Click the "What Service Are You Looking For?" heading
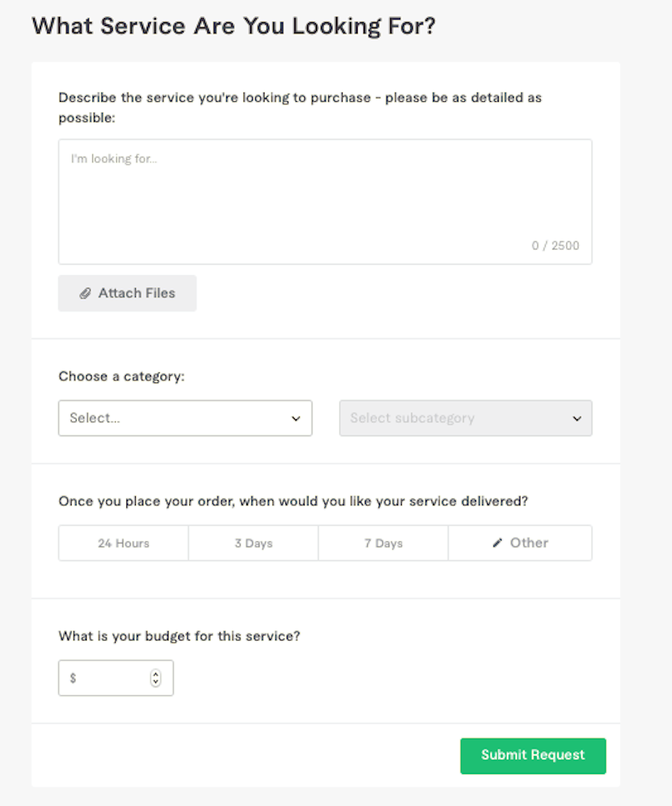 (x=234, y=27)
